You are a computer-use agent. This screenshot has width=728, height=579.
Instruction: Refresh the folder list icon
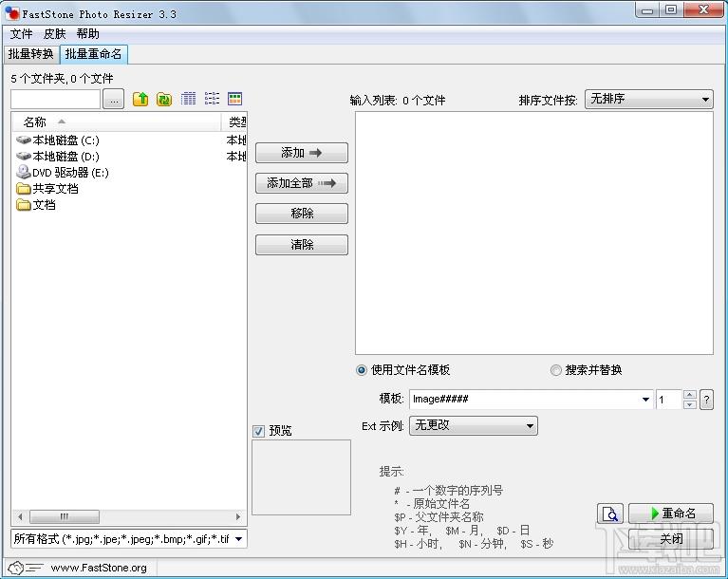(x=164, y=99)
